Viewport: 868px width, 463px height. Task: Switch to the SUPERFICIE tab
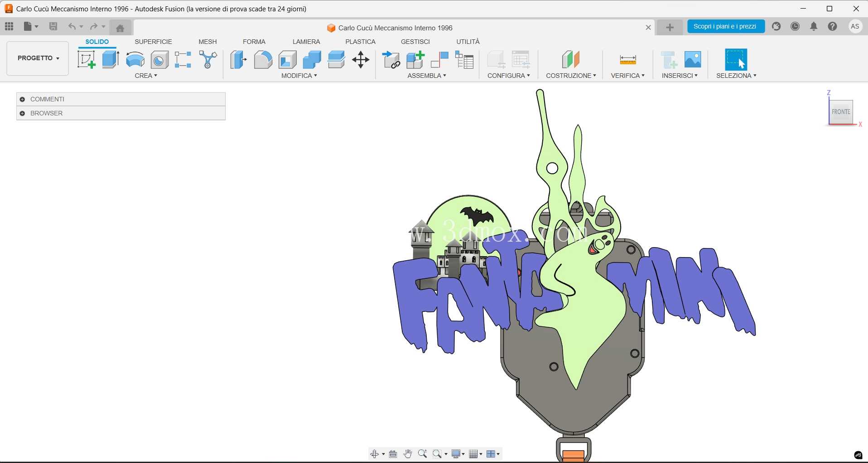click(x=153, y=42)
